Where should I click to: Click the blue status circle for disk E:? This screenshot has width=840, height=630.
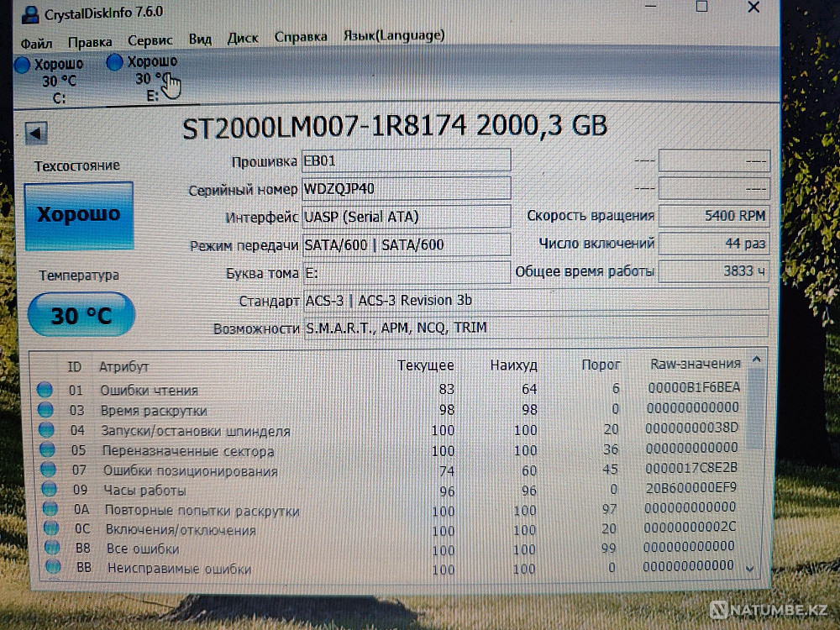click(114, 62)
